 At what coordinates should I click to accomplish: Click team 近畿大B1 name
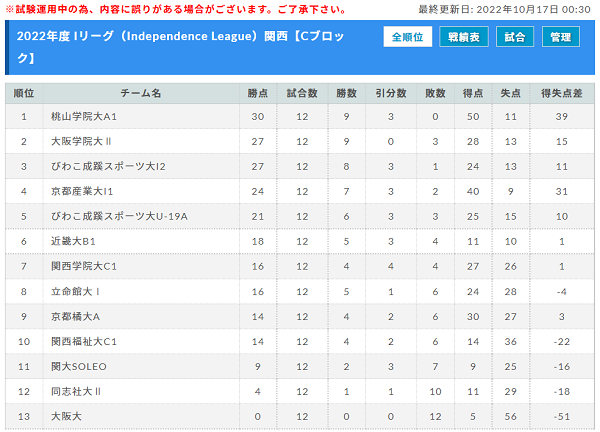click(x=73, y=241)
